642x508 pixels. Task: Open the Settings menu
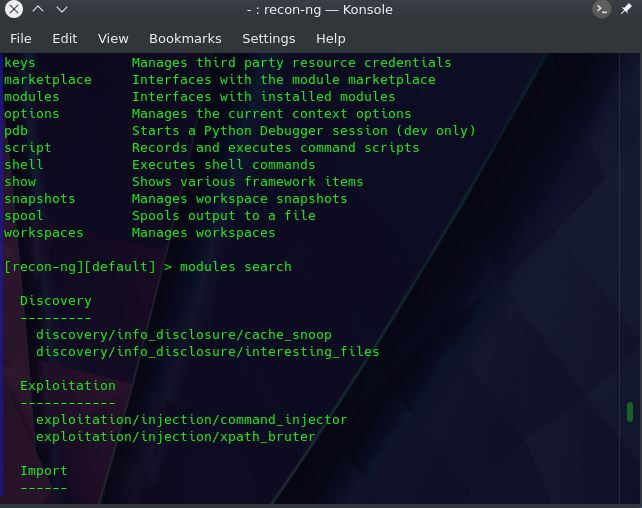(x=269, y=38)
